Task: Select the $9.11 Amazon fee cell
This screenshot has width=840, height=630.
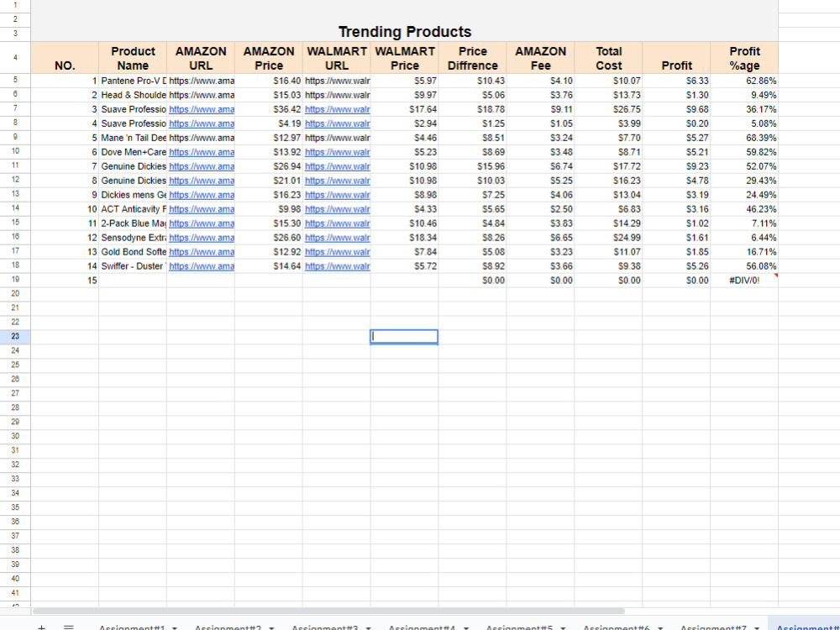Action: click(x=540, y=109)
